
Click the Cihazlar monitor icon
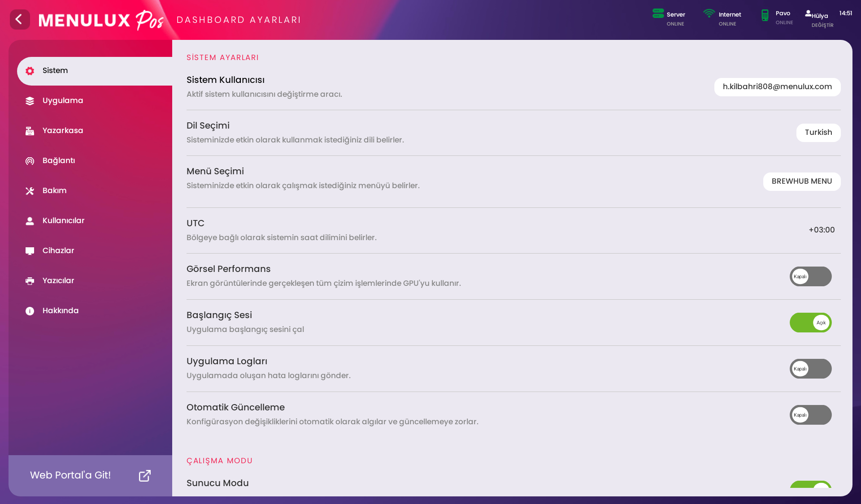click(30, 251)
